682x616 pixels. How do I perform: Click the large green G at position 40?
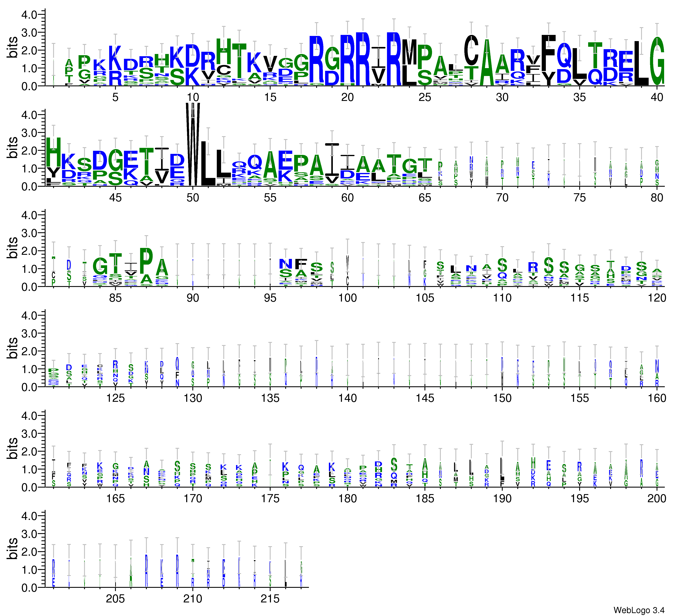point(657,61)
